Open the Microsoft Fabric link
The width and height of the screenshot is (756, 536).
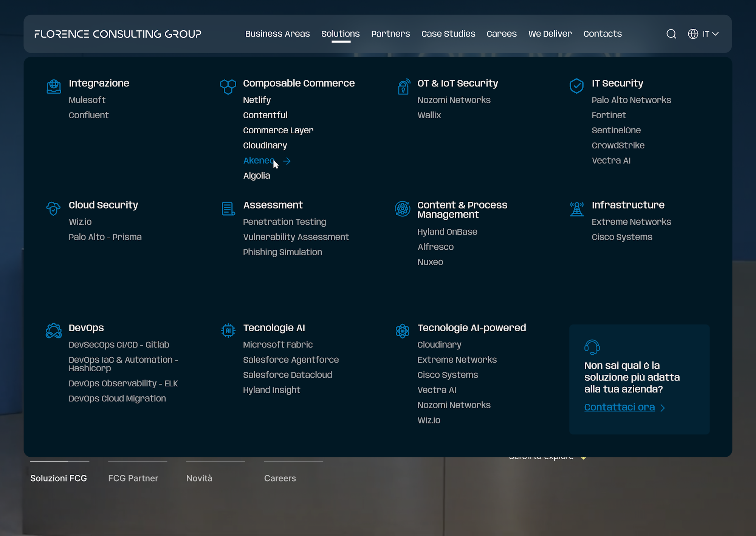coord(278,345)
